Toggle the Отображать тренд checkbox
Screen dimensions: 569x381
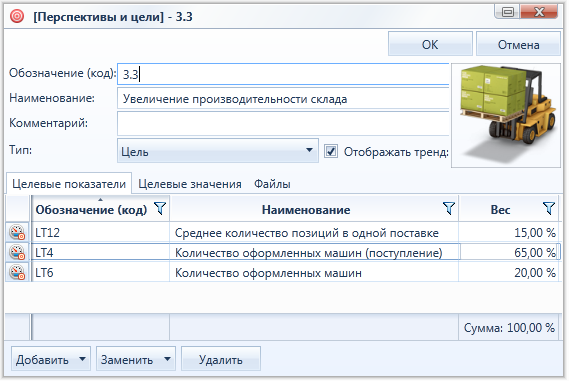pos(331,151)
